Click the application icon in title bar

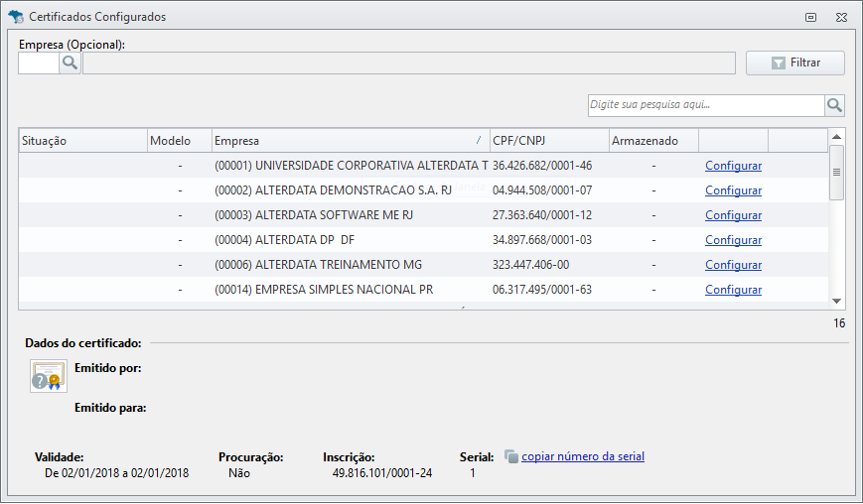click(16, 17)
